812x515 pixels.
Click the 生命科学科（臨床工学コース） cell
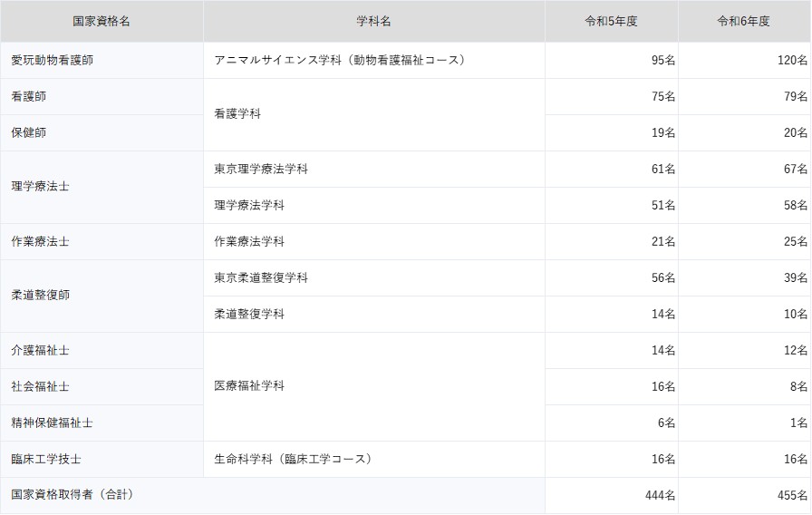pyautogui.click(x=294, y=459)
